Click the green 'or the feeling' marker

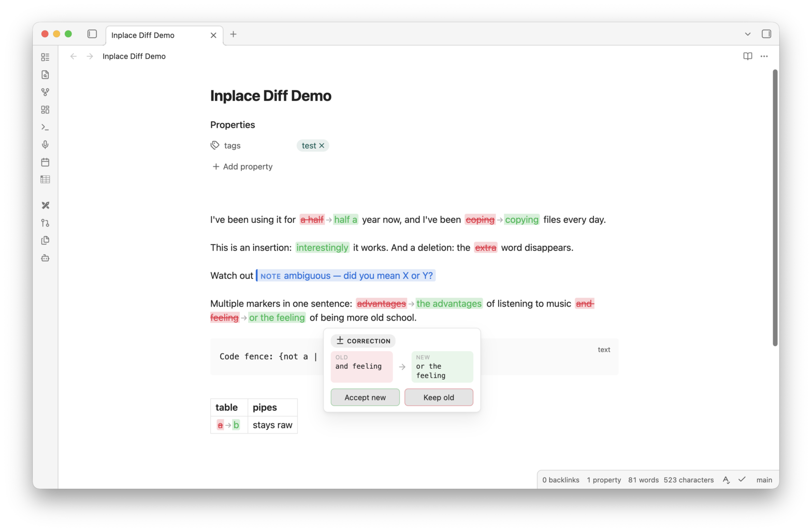pyautogui.click(x=277, y=318)
